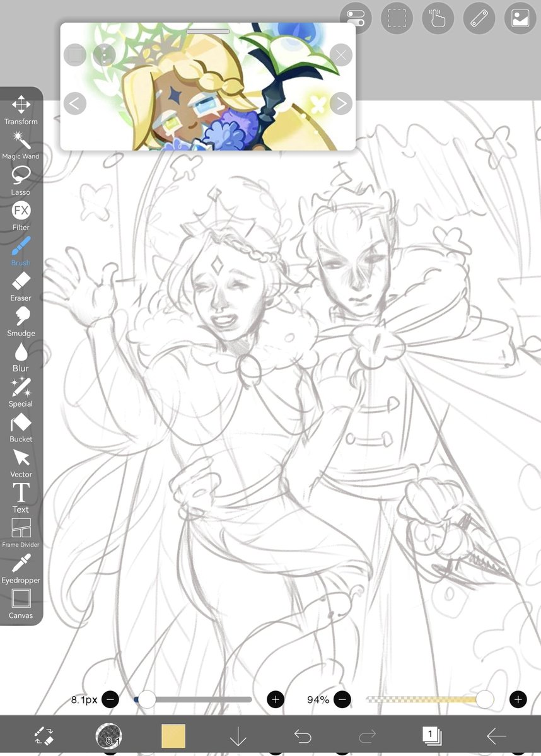Click the 94% opacity value
The image size is (541, 756).
click(x=318, y=699)
